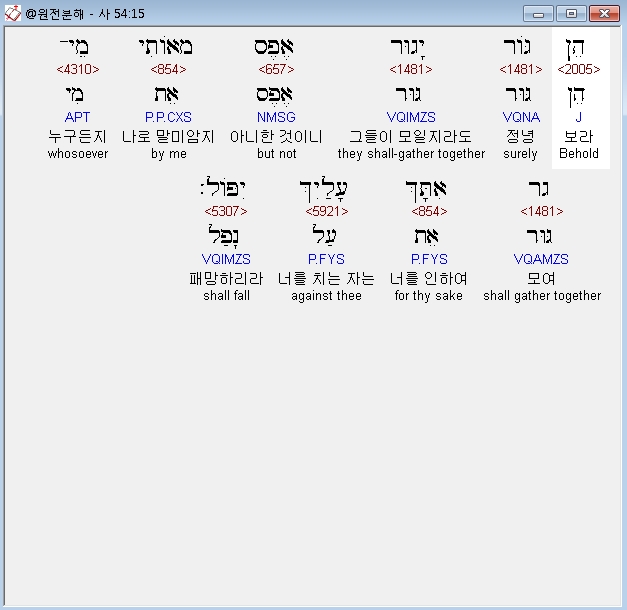The image size is (627, 610).
Task: Click 'they shall-gather together' gloss
Action: [x=411, y=154]
